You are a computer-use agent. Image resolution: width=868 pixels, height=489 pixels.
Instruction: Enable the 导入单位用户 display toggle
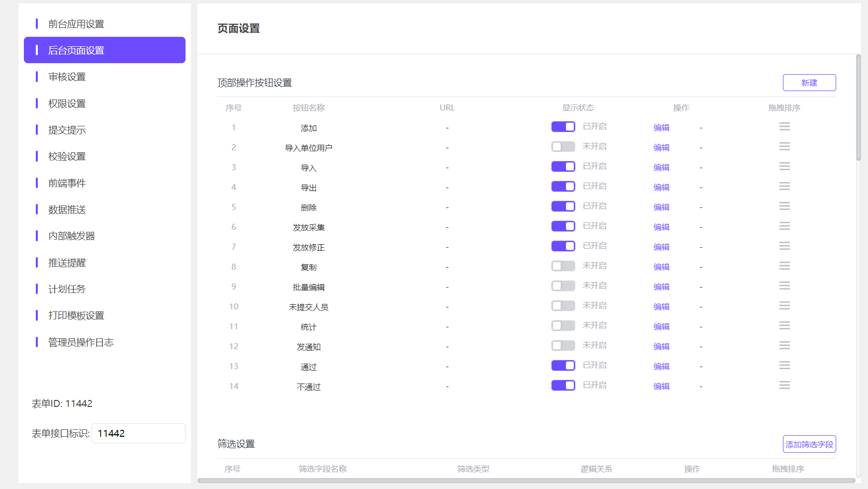pos(563,147)
